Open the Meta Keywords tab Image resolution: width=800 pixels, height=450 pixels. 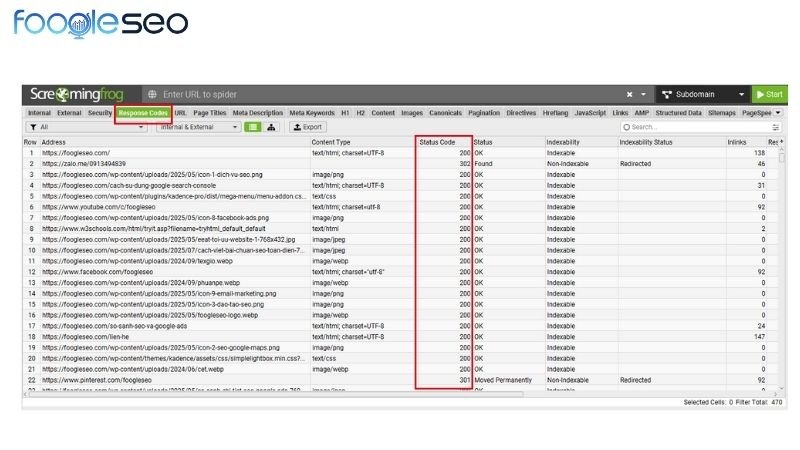(312, 113)
